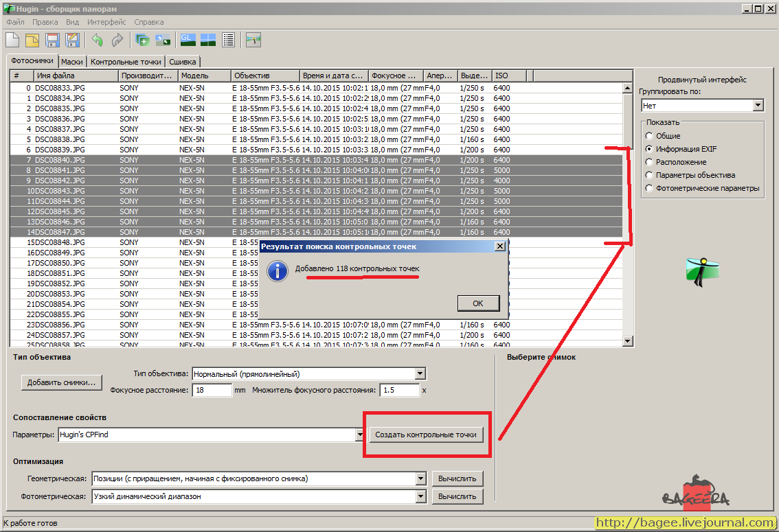The height and width of the screenshot is (532, 779).
Task: Select the Общие radio button
Action: [649, 135]
